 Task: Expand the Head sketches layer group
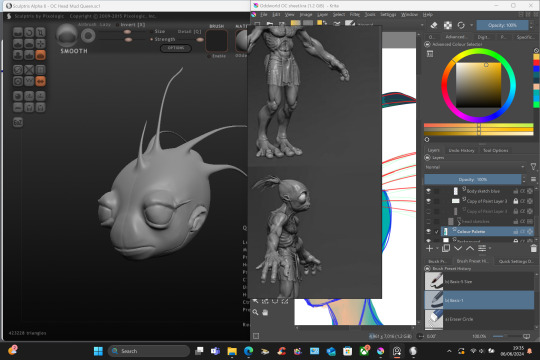(459, 222)
